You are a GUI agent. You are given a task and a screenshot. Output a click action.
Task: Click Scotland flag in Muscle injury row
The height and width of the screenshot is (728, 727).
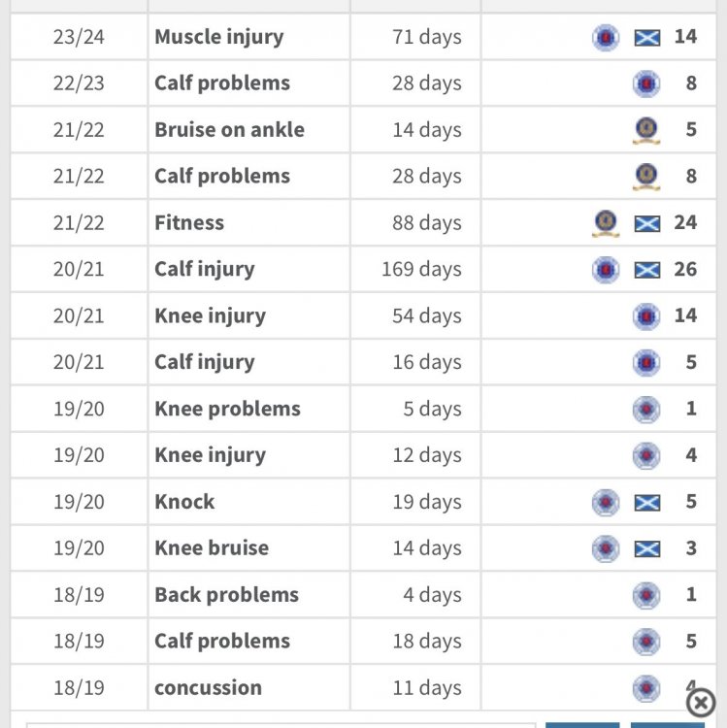(647, 38)
